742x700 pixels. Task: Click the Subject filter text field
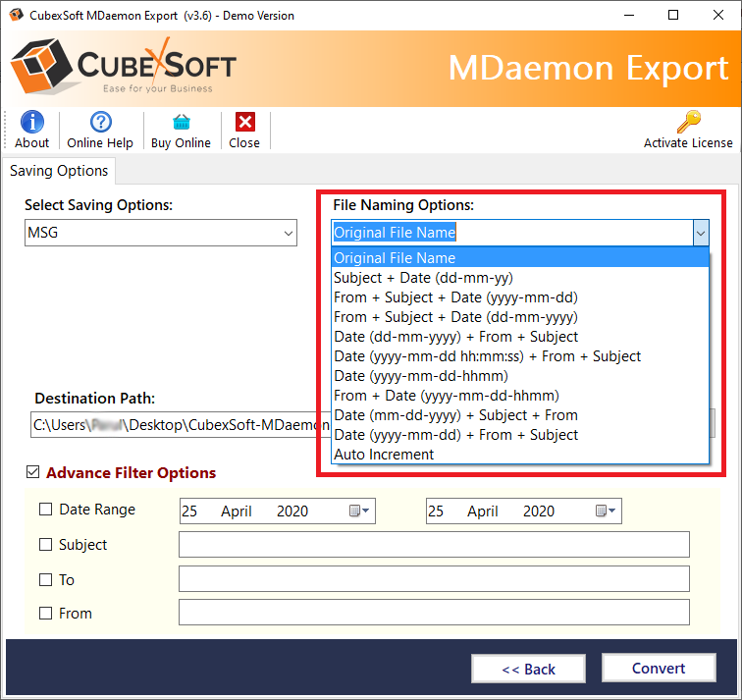[434, 544]
